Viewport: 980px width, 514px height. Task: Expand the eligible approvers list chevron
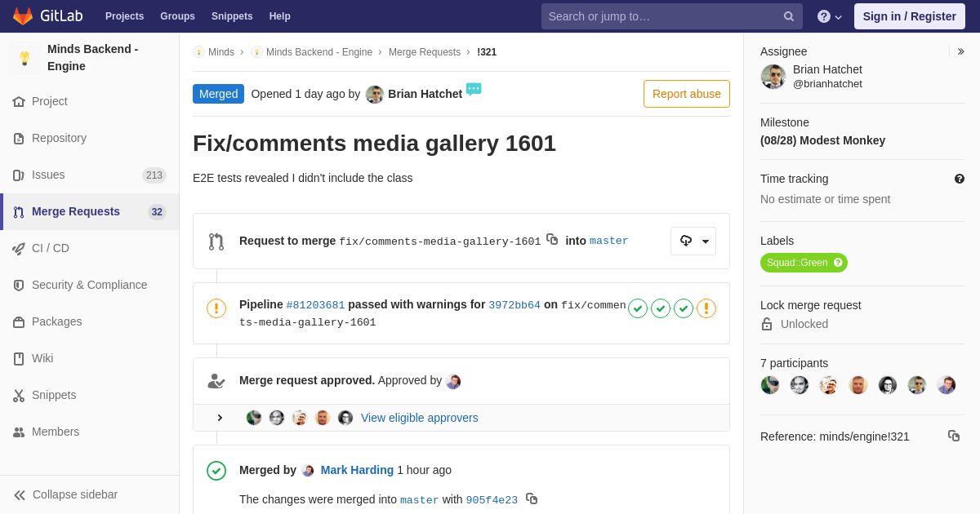pos(220,418)
